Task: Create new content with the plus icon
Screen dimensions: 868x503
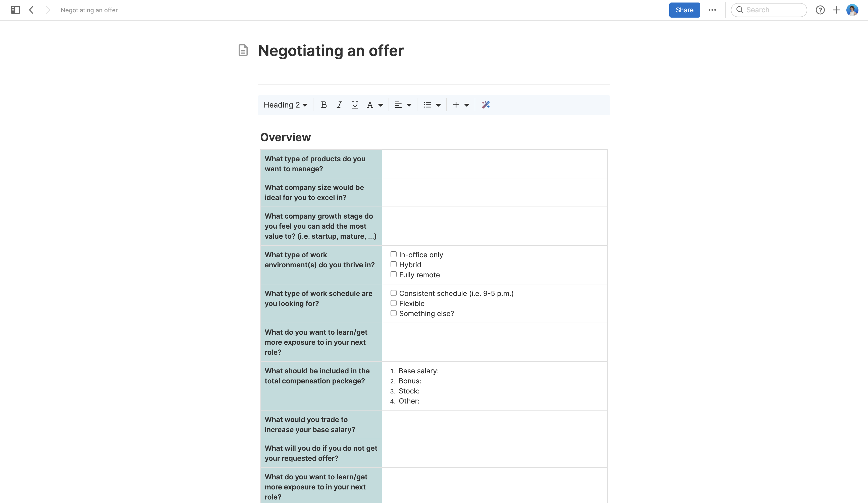Action: pos(837,10)
